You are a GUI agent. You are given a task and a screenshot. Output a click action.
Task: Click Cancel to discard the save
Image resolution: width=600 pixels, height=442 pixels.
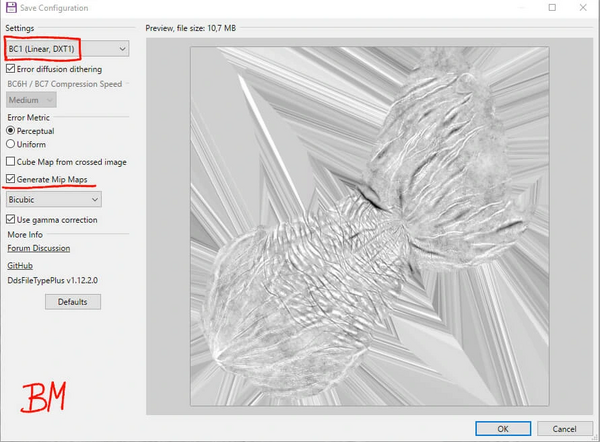coord(562,428)
